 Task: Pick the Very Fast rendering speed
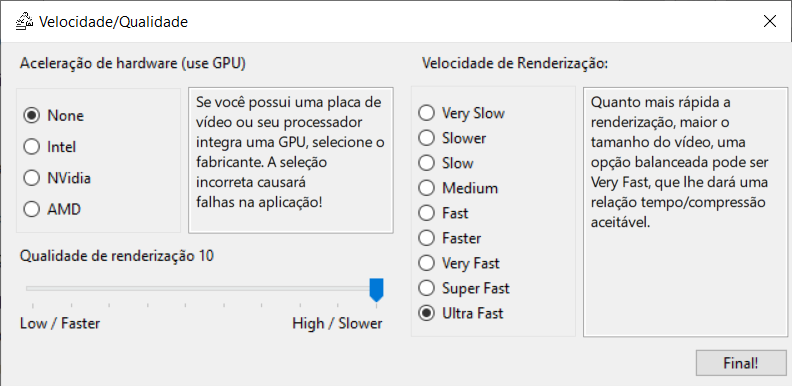pyautogui.click(x=459, y=263)
